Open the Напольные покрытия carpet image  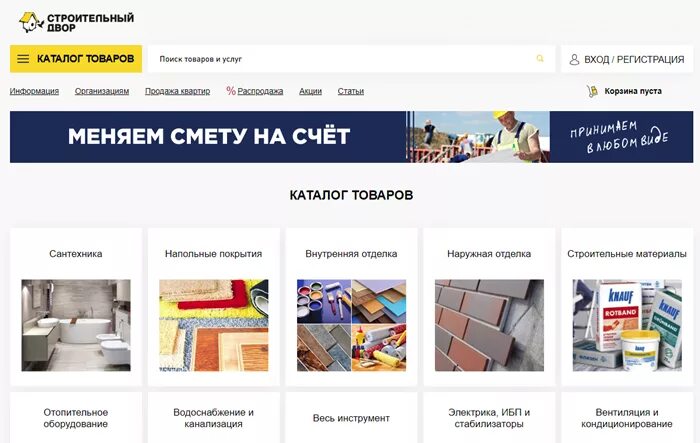pyautogui.click(x=214, y=325)
